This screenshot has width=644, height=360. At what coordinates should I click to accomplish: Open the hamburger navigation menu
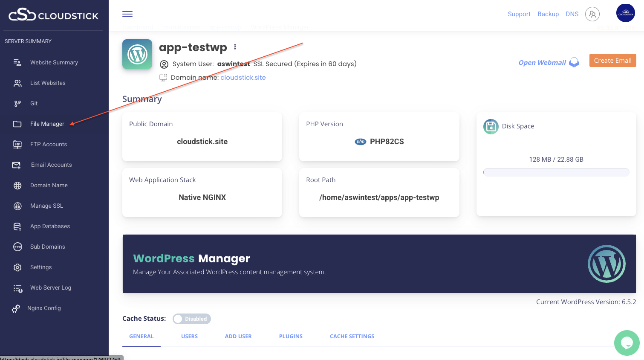point(127,14)
